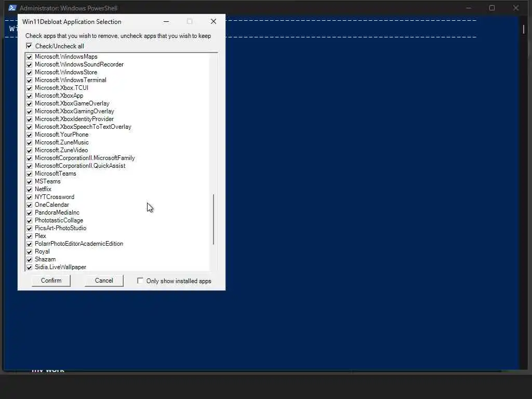Minimize the Win11Debloat Application Selection dialog
Viewport: 532px width, 399px height.
tap(166, 21)
